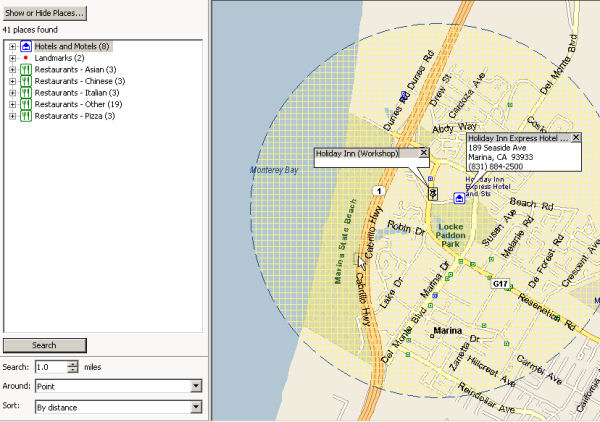Expand Restaurants - Italian category

coord(13,93)
